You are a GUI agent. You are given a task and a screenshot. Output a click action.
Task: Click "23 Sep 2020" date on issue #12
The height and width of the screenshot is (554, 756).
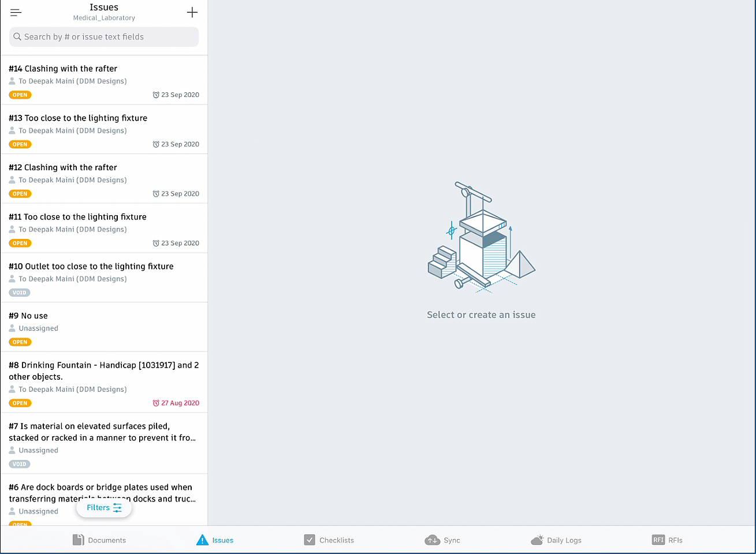180,194
